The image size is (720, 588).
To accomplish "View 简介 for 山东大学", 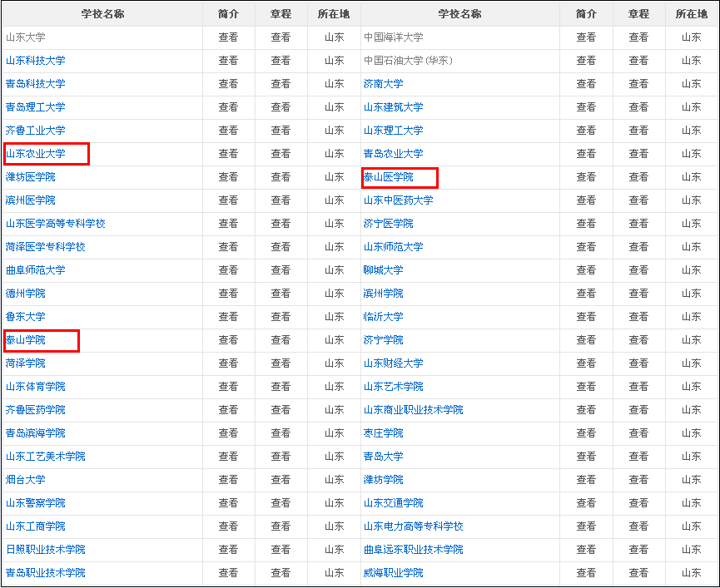I will tap(228, 37).
